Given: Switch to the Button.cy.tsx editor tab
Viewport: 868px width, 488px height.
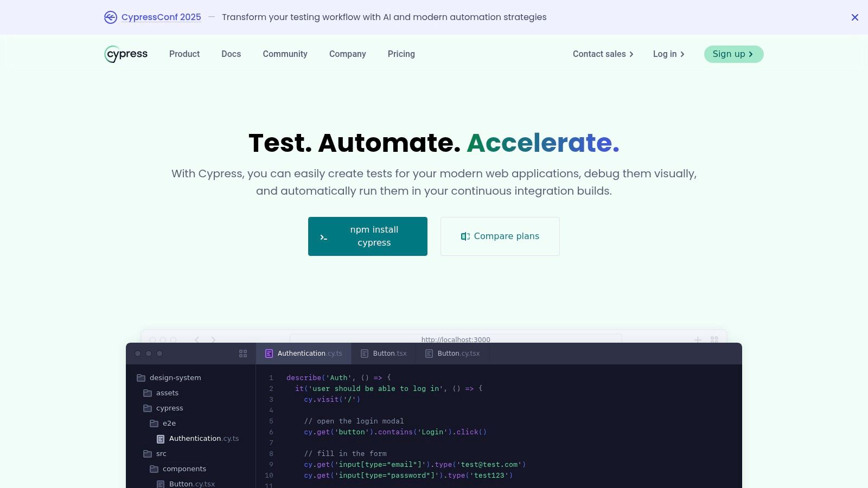Looking at the screenshot, I should (x=452, y=354).
